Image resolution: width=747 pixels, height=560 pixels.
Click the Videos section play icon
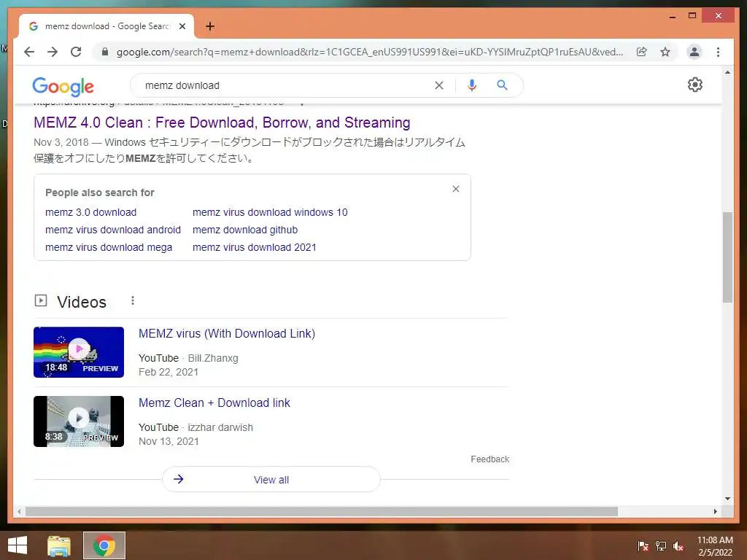[x=41, y=300]
